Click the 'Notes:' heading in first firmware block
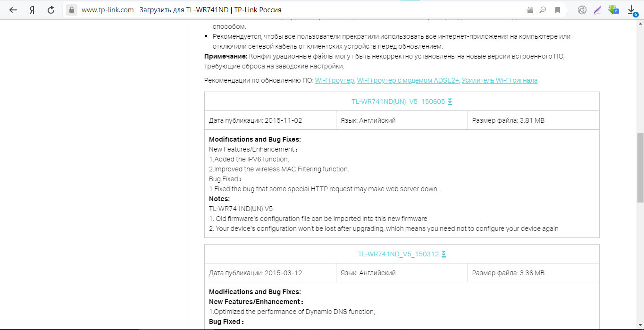This screenshot has height=330, width=644. 219,199
